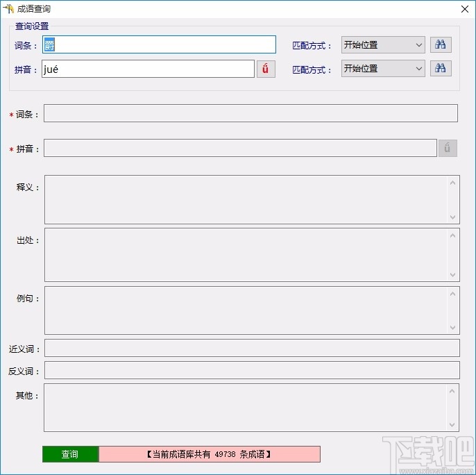Open the 匹配方式 dropdown for 词条
This screenshot has width=476, height=475.
[x=383, y=45]
